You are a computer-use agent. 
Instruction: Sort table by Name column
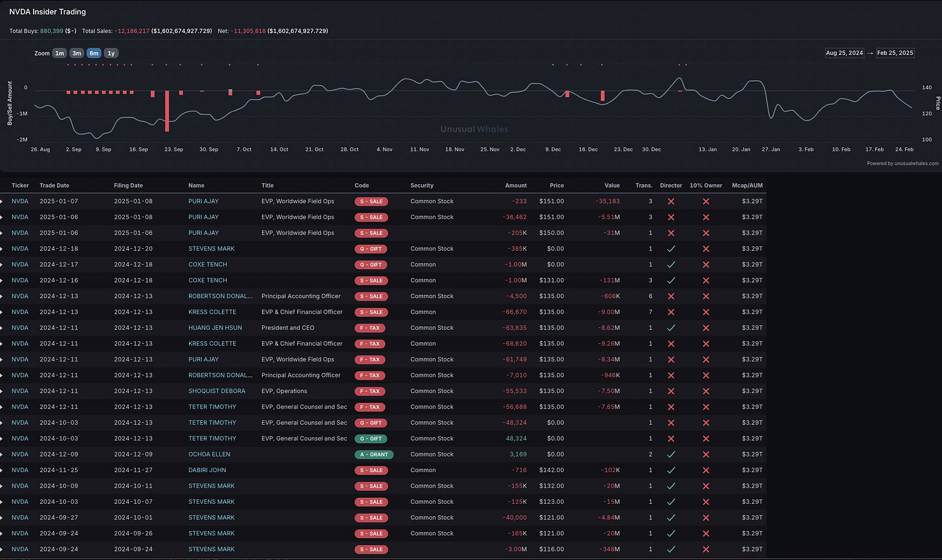[196, 186]
